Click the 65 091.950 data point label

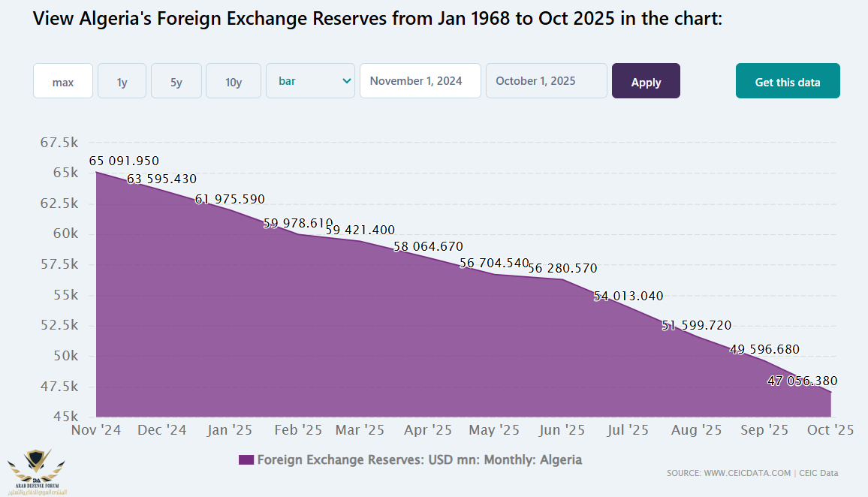(124, 161)
